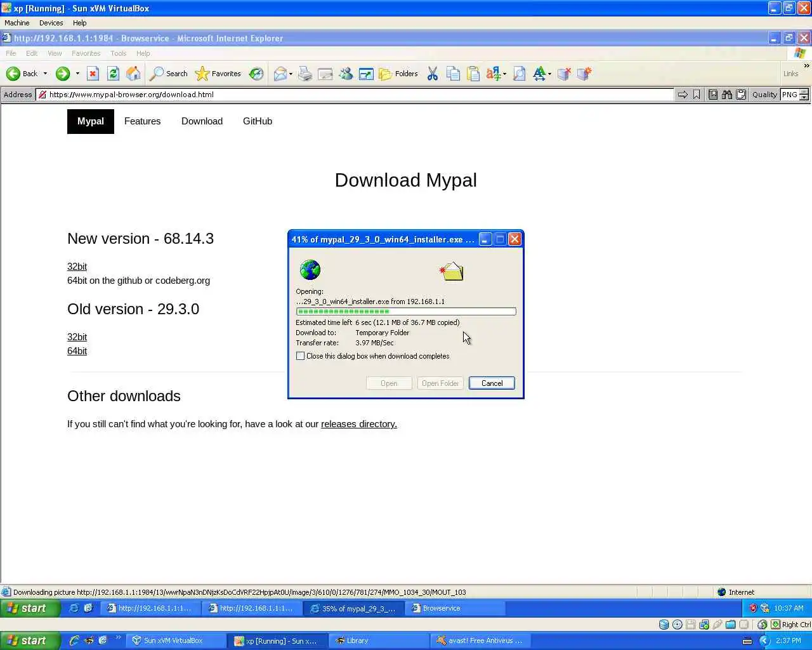Click the Copy icon in toolbar
The width and height of the screenshot is (812, 650).
click(453, 74)
